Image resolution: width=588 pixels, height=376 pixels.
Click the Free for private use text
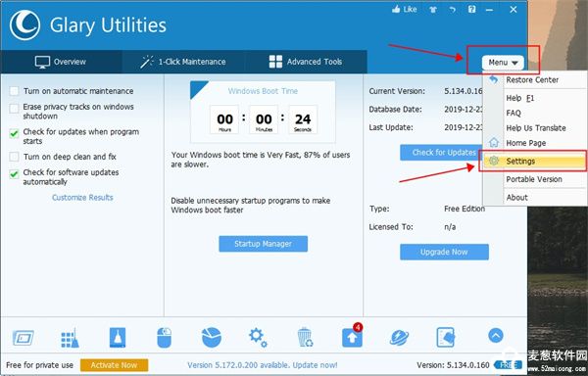(40, 365)
